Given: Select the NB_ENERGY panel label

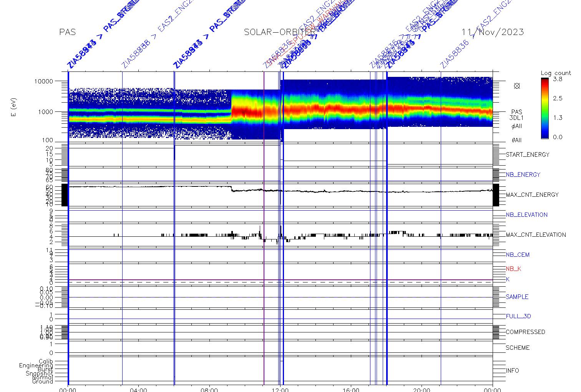Looking at the screenshot, I should [x=523, y=175].
